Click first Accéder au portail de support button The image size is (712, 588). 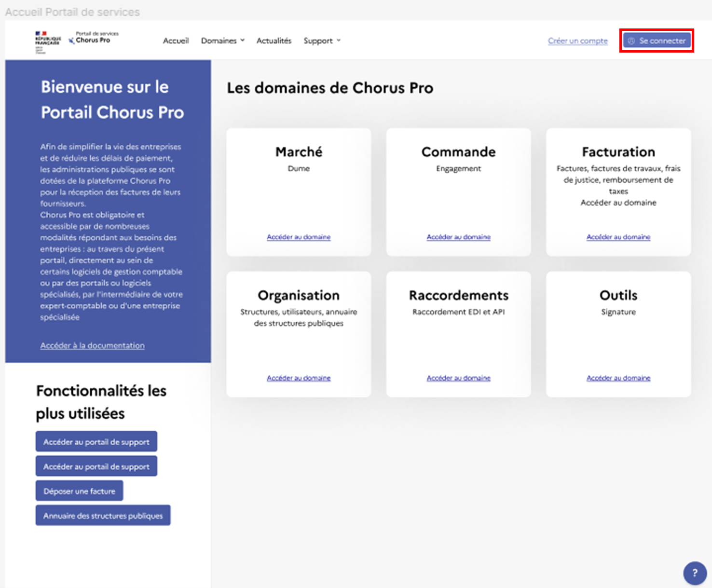[96, 441]
